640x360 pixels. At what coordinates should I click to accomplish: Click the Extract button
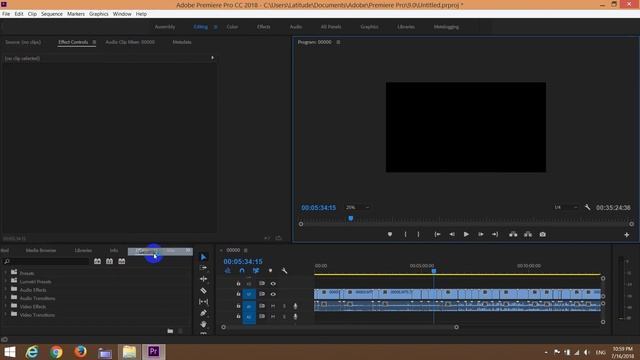click(528, 234)
